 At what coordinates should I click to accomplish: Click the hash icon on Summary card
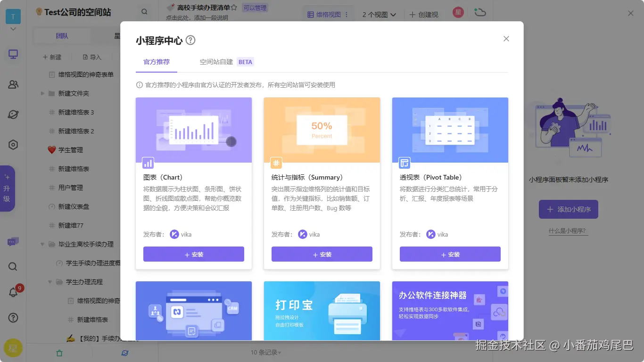tap(276, 163)
